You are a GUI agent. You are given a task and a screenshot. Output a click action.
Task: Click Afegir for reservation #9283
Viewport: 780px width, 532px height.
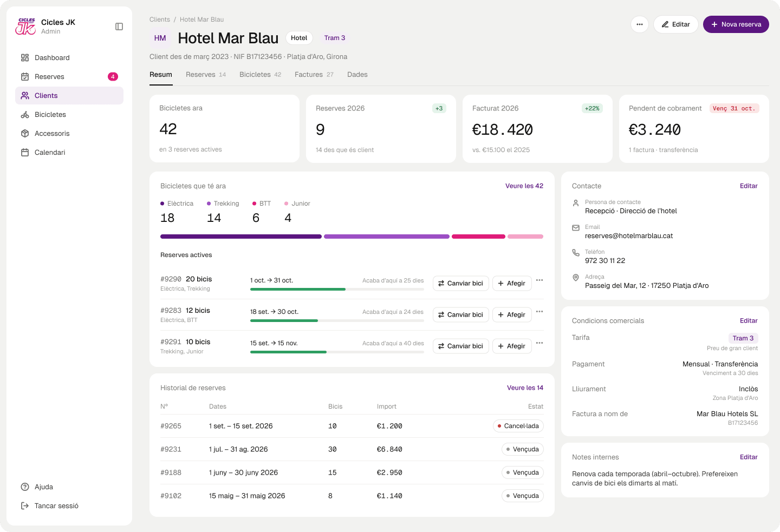pyautogui.click(x=512, y=315)
